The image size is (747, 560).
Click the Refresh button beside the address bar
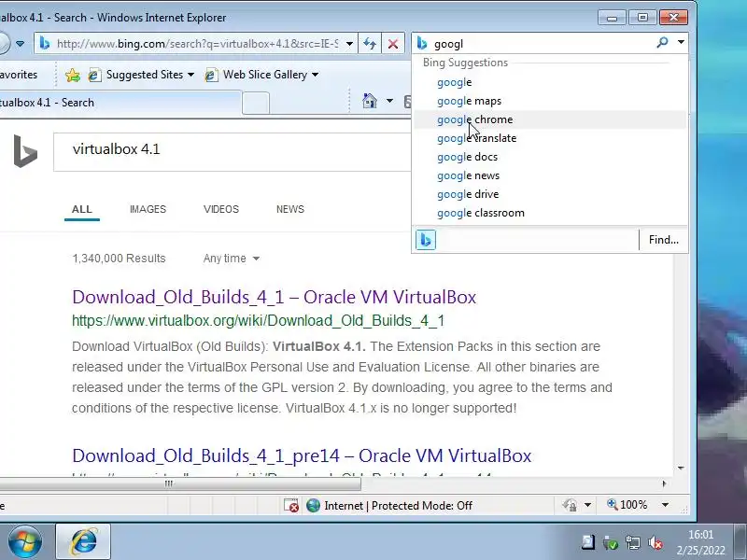coord(370,44)
